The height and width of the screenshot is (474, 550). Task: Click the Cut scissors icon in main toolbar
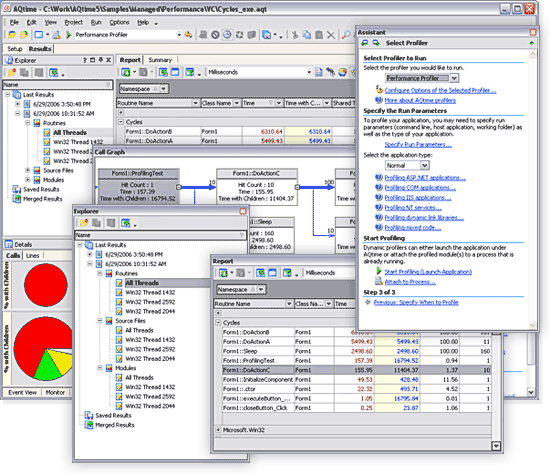point(295,35)
